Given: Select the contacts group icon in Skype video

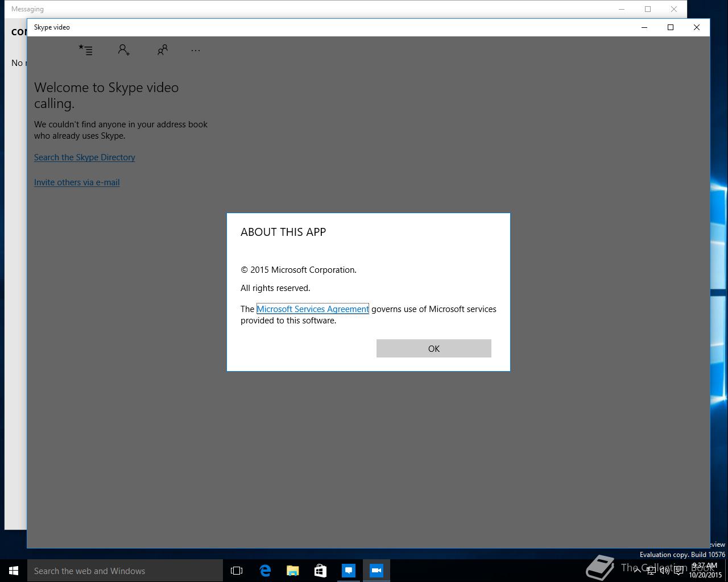Looking at the screenshot, I should click(162, 50).
